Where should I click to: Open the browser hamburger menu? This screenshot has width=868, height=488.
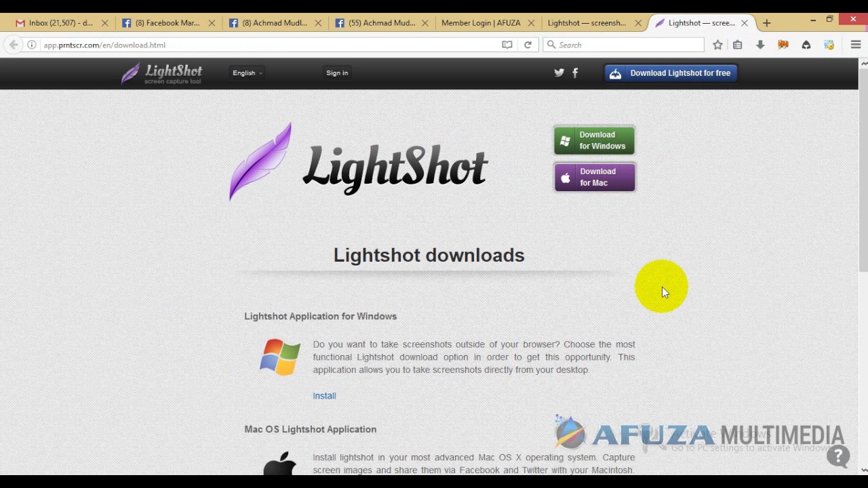pos(856,45)
